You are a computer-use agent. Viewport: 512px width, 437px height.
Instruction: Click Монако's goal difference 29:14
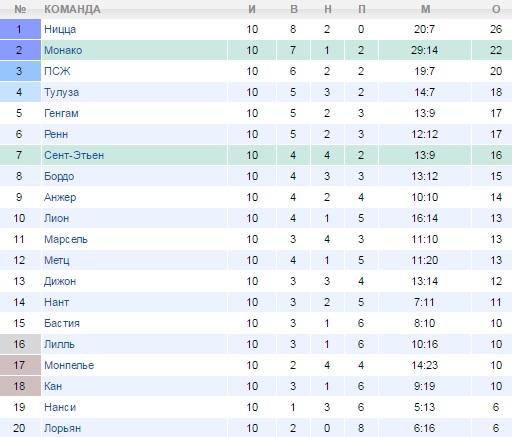tap(425, 50)
